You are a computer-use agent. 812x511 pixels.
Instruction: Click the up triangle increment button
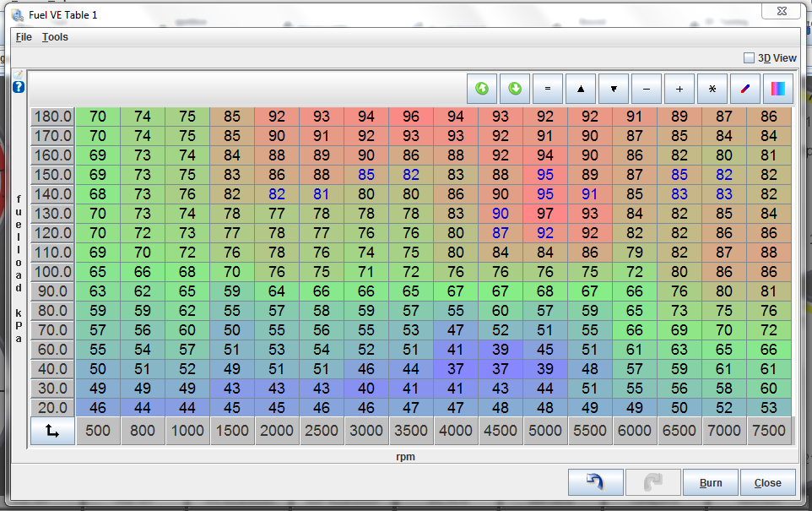click(x=581, y=89)
